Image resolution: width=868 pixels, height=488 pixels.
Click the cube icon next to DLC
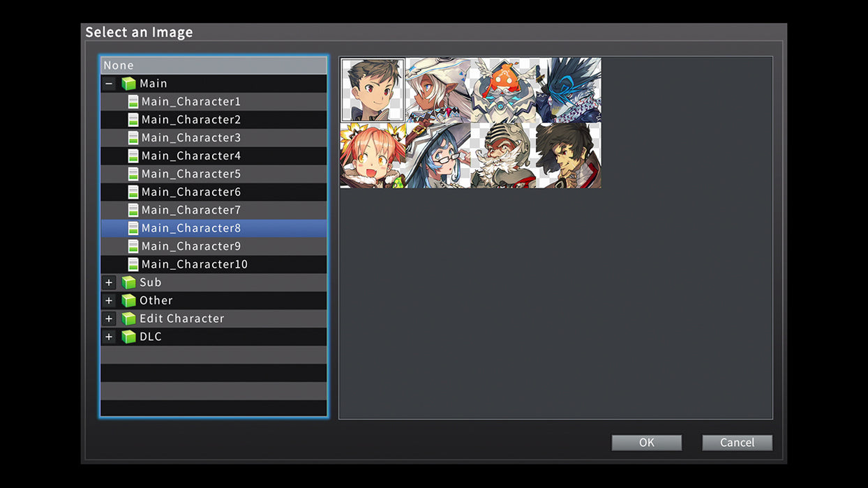[x=130, y=337]
